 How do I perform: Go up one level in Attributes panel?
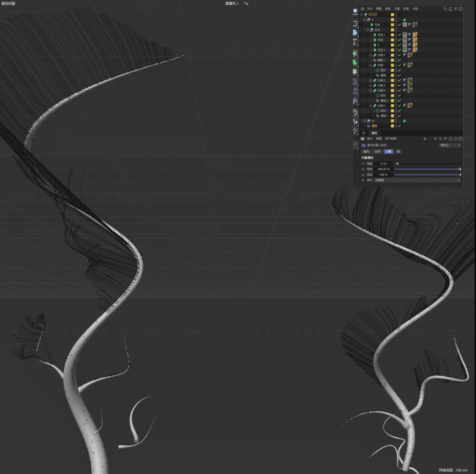435,139
